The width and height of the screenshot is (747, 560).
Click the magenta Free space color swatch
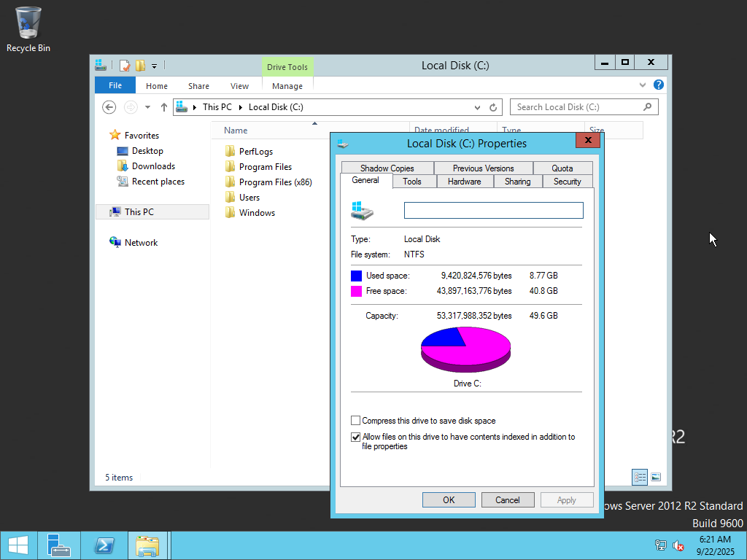pos(356,291)
